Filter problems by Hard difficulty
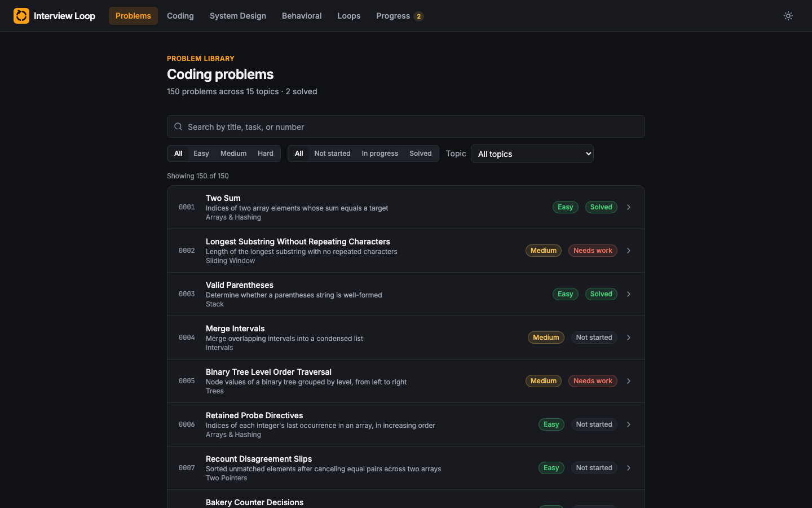 [266, 154]
